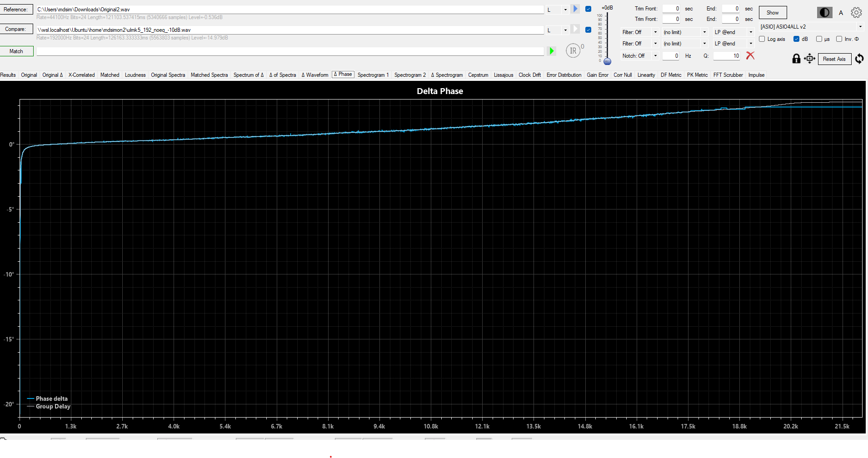Click the font size A icon
This screenshot has width=868, height=458.
(841, 13)
